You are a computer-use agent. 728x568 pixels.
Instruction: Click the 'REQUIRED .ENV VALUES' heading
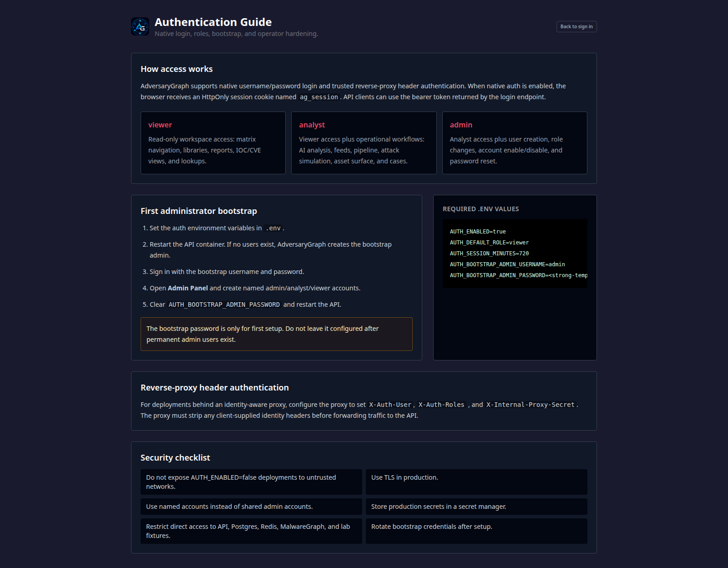coord(481,209)
